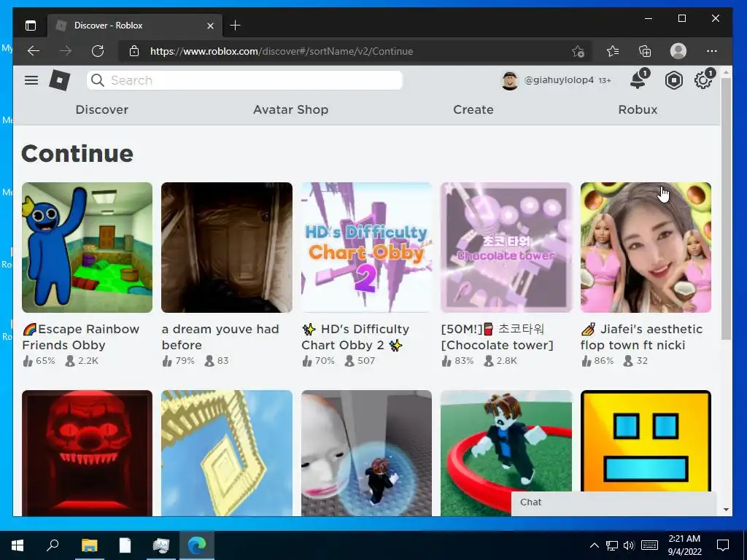Click the Roblox logo home icon
The height and width of the screenshot is (560, 747).
tap(60, 80)
